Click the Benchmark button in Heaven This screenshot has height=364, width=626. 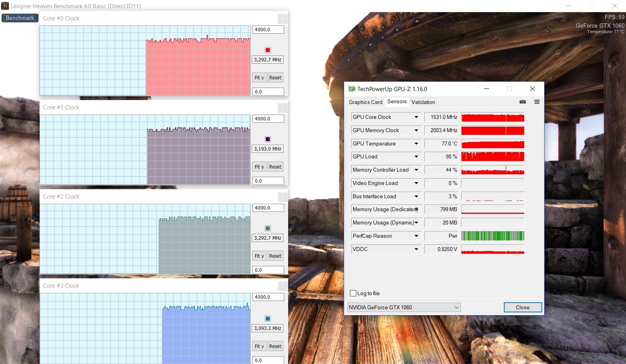[20, 18]
